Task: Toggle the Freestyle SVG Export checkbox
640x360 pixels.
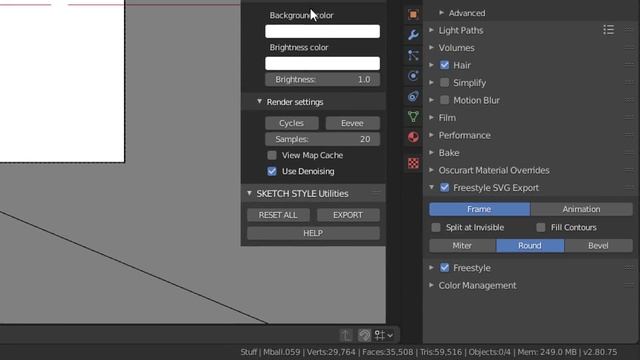Action: pyautogui.click(x=444, y=188)
